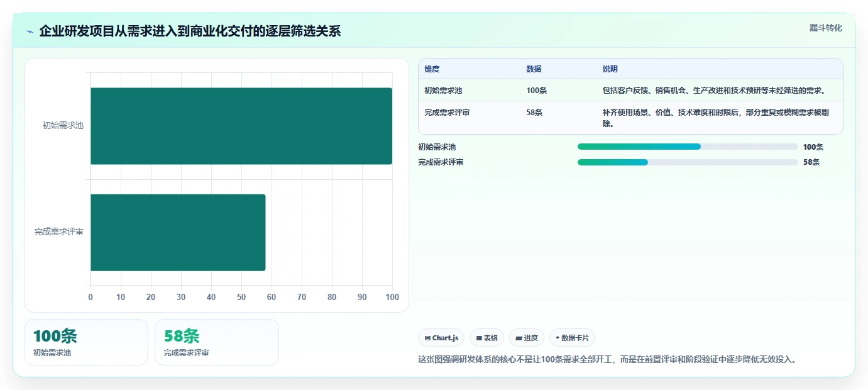Click description starting 包括客户反馈

click(713, 91)
